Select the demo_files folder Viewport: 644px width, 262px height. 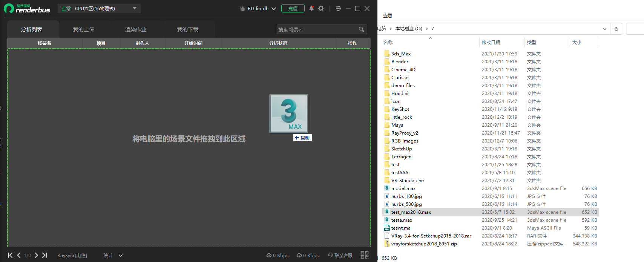tap(403, 85)
